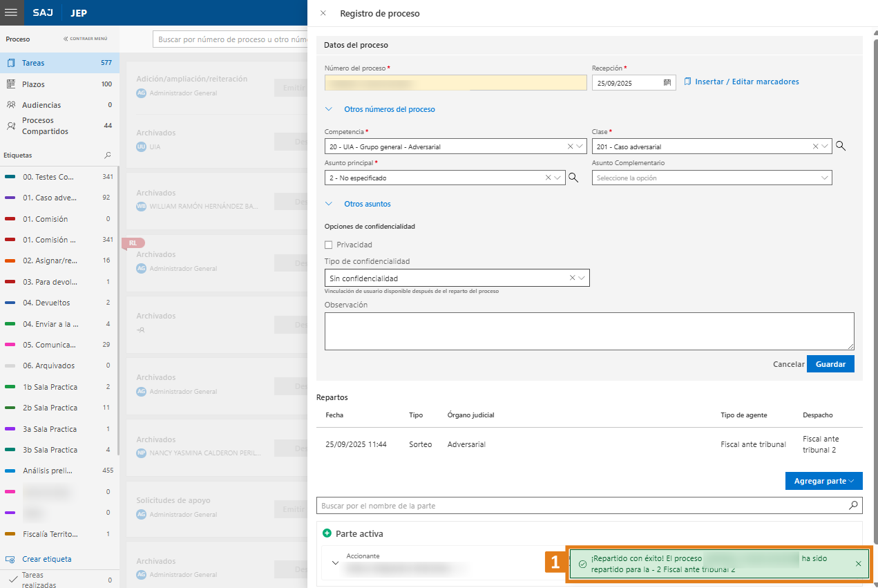The image size is (878, 588).
Task: Dismiss the success notification toast
Action: (x=858, y=564)
